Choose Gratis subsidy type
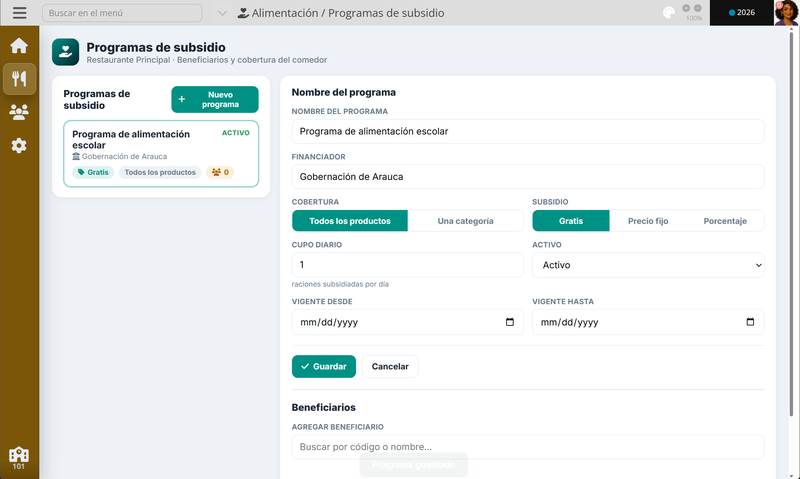The height and width of the screenshot is (479, 800). point(571,221)
